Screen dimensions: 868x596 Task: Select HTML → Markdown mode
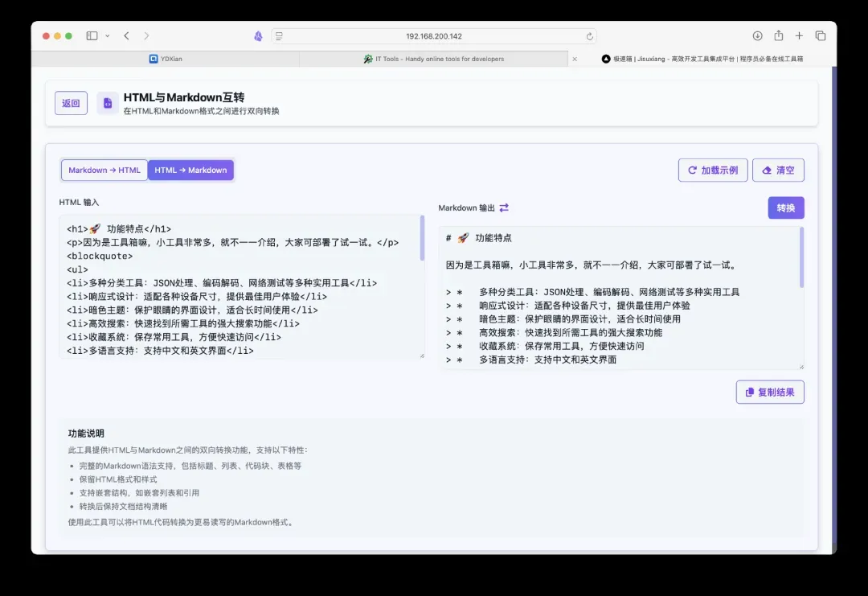190,171
